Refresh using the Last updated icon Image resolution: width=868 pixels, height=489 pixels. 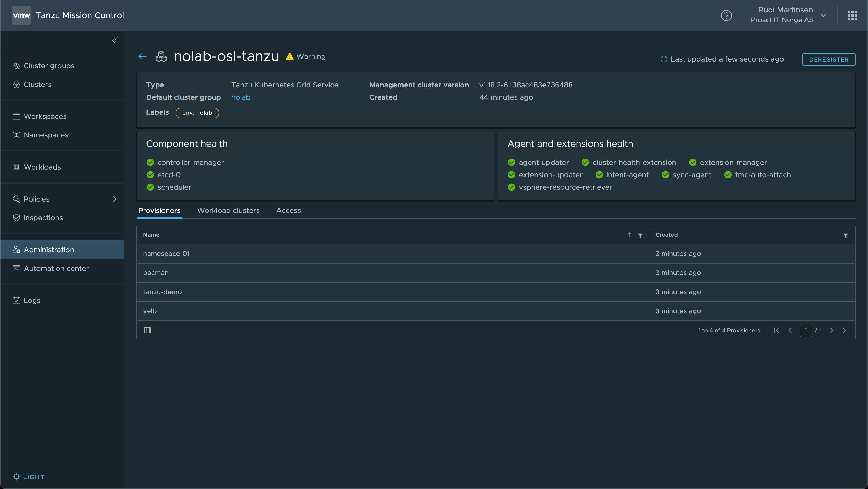pos(663,59)
